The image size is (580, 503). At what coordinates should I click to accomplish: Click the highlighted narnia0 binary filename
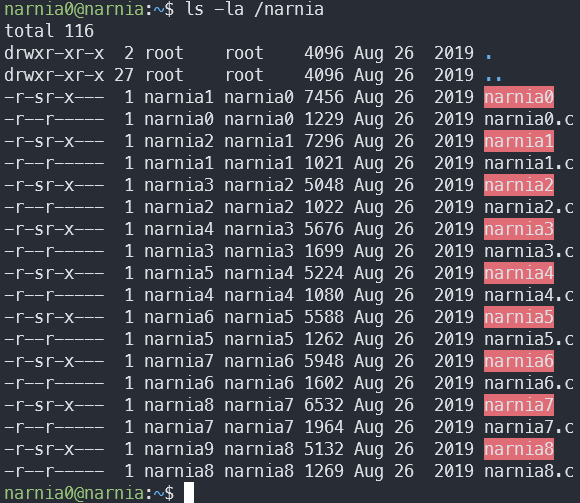(519, 97)
